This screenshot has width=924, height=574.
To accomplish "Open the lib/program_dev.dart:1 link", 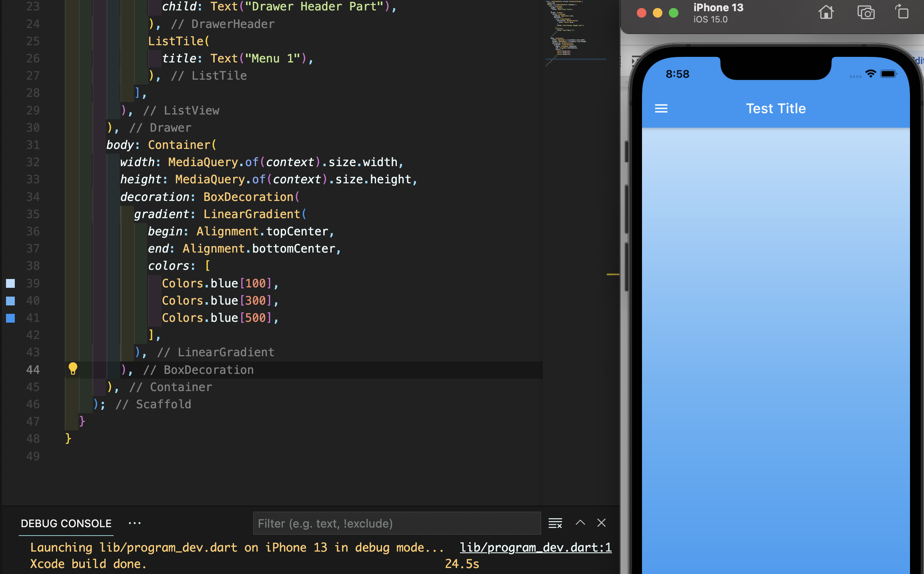I will [x=536, y=547].
